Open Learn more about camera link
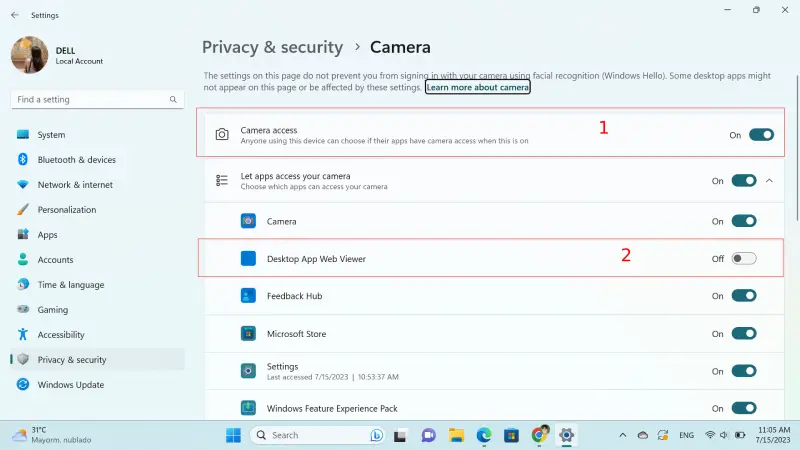The image size is (800, 450). [478, 87]
